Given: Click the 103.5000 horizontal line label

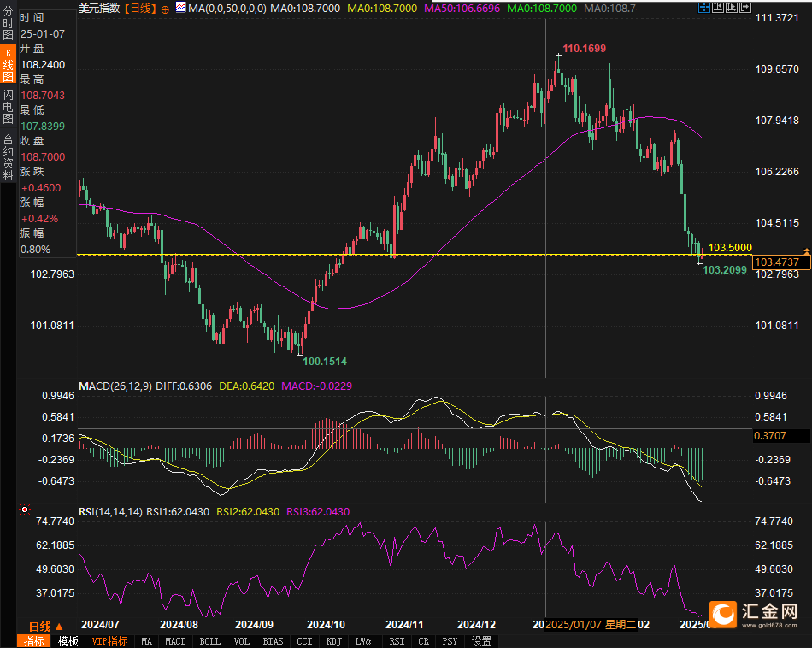Looking at the screenshot, I should point(730,248).
